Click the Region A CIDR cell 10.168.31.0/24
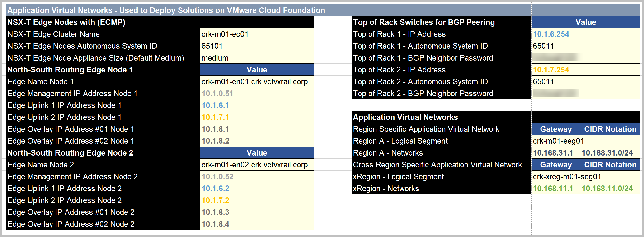This screenshot has width=644, height=237. [610, 153]
